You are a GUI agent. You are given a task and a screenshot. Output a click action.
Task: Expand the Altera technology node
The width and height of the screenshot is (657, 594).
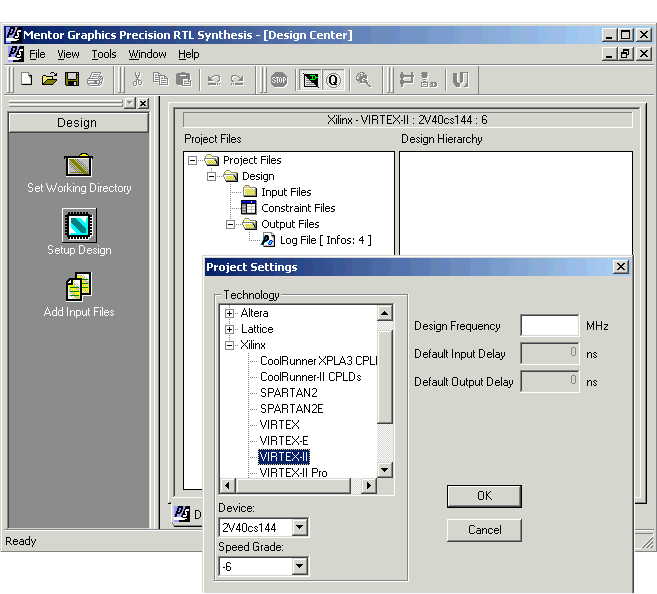pyautogui.click(x=229, y=313)
